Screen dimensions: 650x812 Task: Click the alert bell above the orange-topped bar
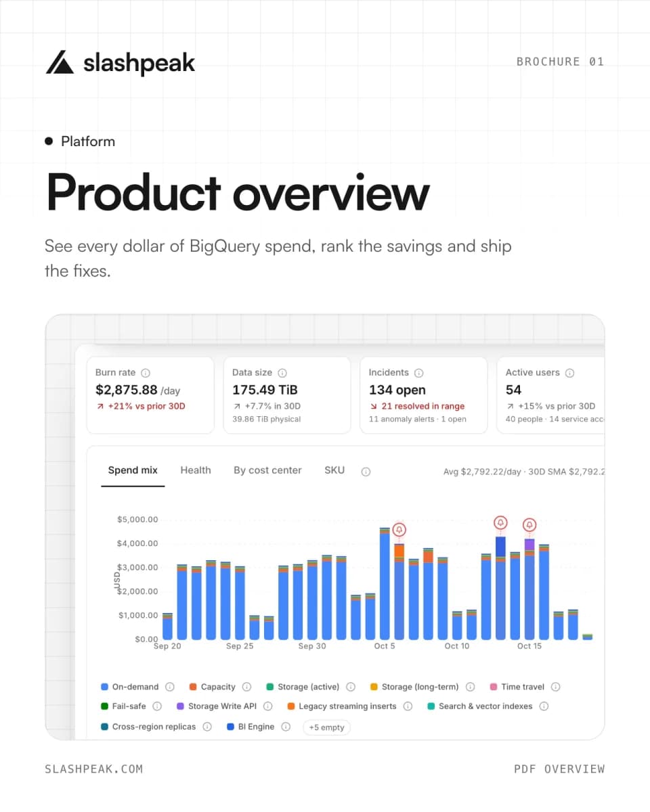pos(399,529)
